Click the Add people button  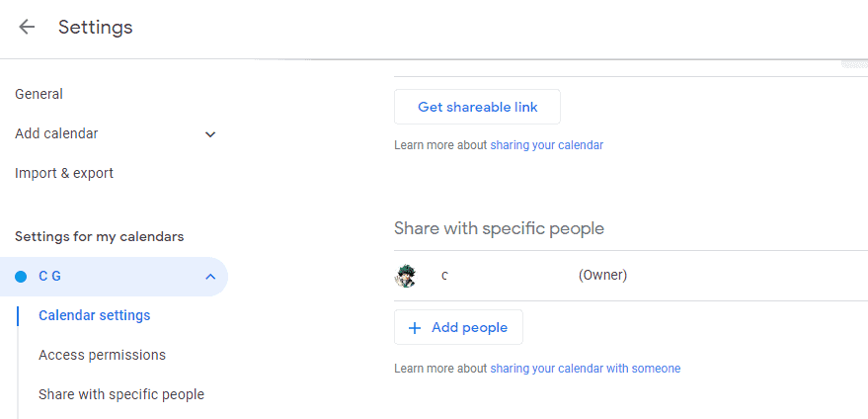458,327
